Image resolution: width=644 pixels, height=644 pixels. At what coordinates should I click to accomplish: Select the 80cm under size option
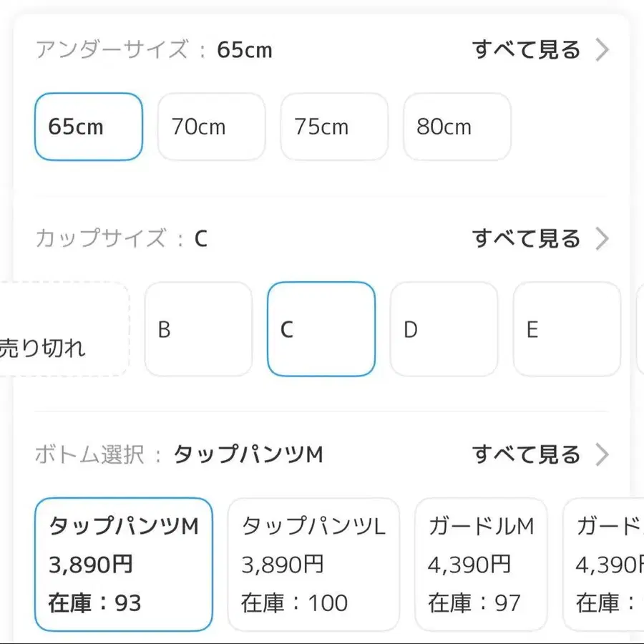coord(457,127)
